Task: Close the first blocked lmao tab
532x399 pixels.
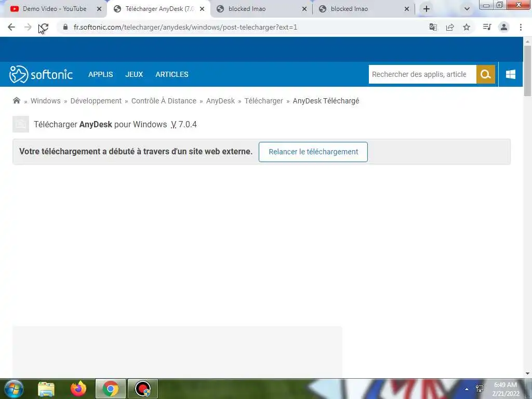Action: point(304,9)
